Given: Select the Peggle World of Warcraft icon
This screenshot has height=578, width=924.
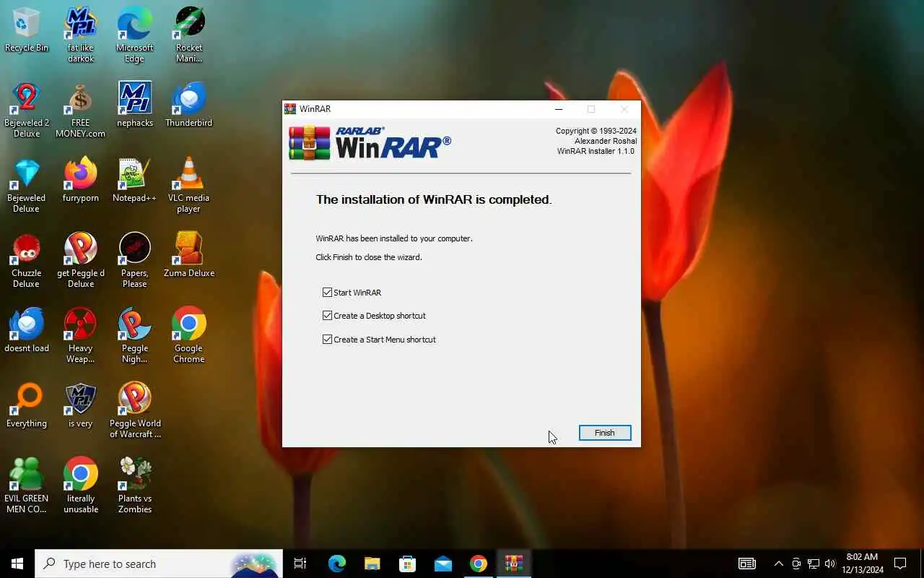Looking at the screenshot, I should tap(135, 410).
